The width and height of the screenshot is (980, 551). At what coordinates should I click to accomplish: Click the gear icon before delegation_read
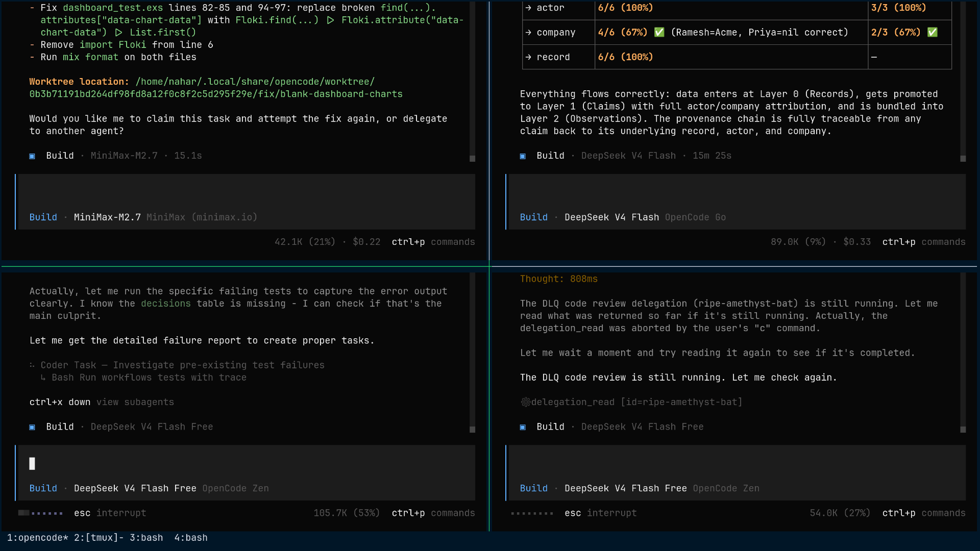pyautogui.click(x=525, y=402)
